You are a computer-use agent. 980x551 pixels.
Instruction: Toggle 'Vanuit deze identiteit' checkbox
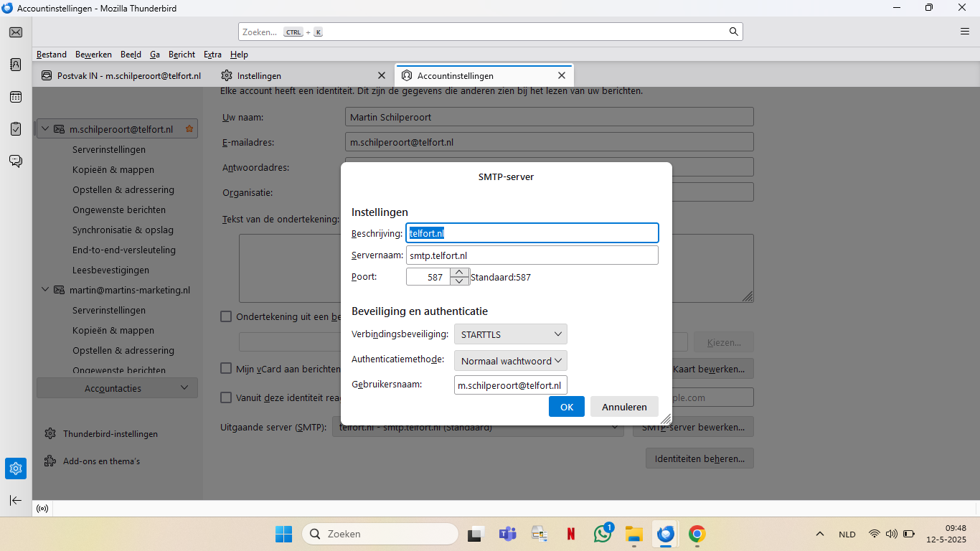[x=226, y=397]
